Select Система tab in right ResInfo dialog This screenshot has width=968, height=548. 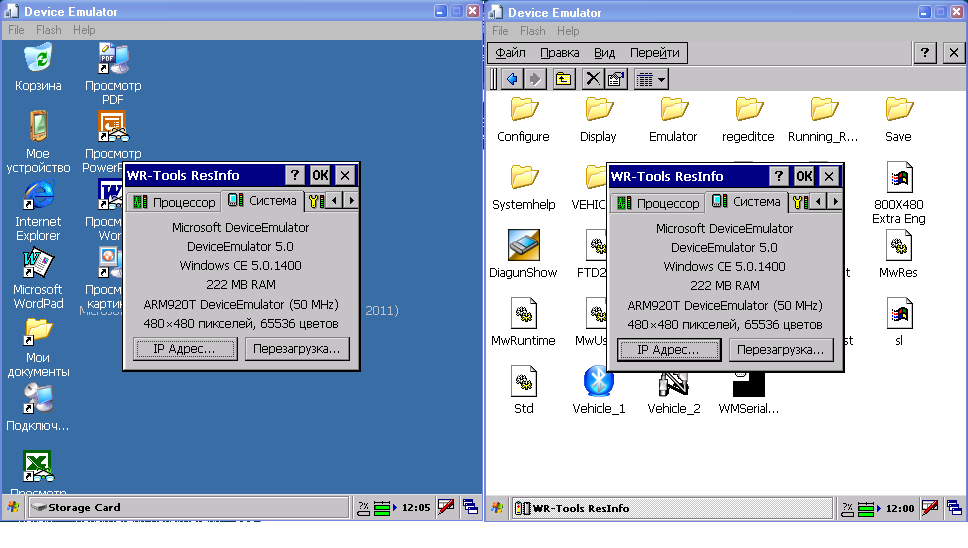tap(746, 202)
